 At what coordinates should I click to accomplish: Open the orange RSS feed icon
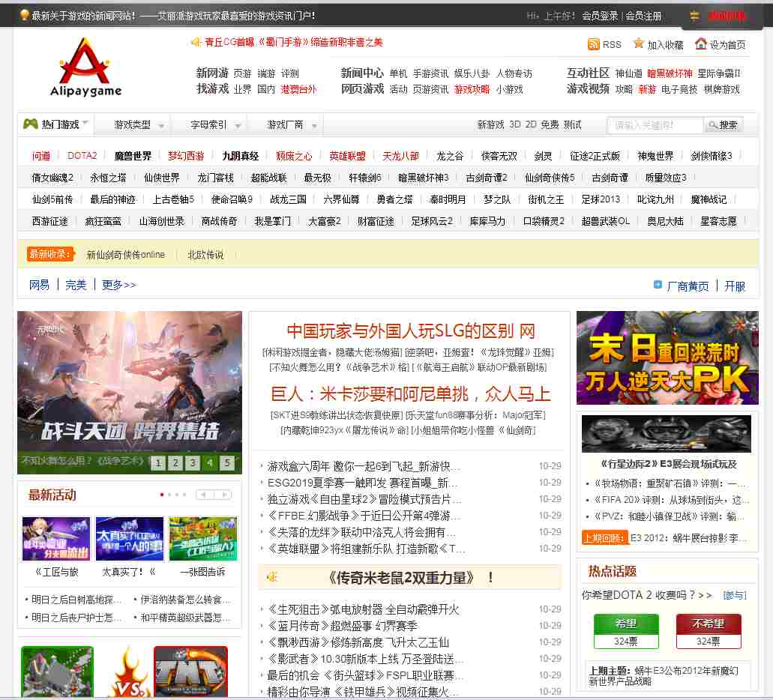[x=593, y=44]
